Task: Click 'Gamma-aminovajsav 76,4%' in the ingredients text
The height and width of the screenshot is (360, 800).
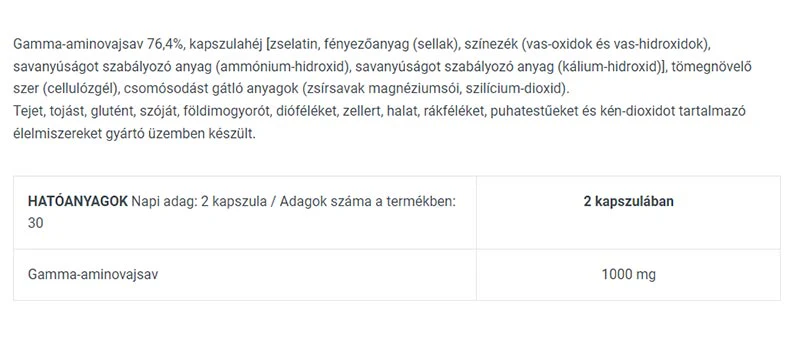Action: 98,44
